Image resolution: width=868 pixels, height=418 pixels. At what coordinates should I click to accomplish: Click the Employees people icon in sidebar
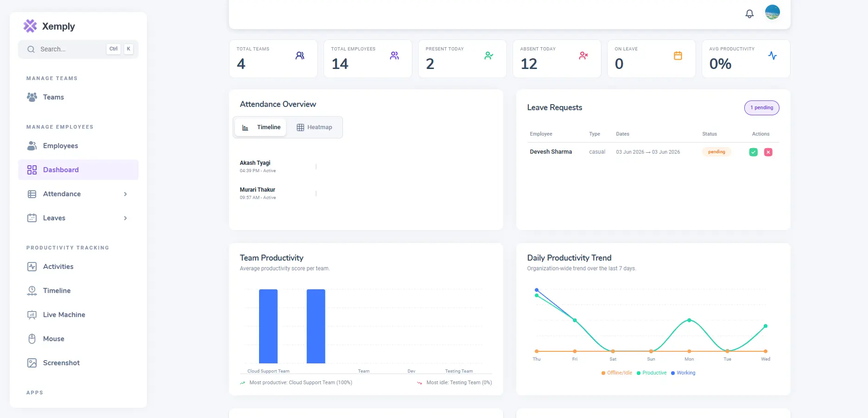pyautogui.click(x=32, y=146)
